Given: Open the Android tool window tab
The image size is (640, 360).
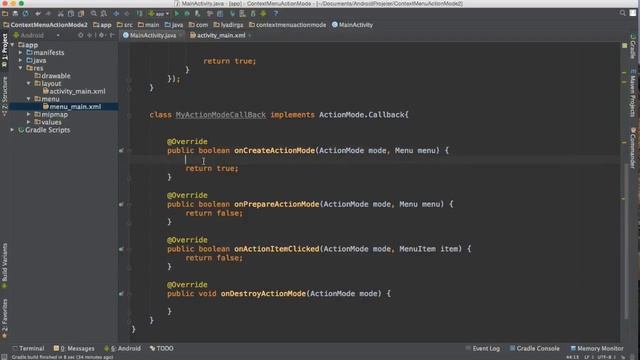Looking at the screenshot, I should pyautogui.click(x=122, y=349).
